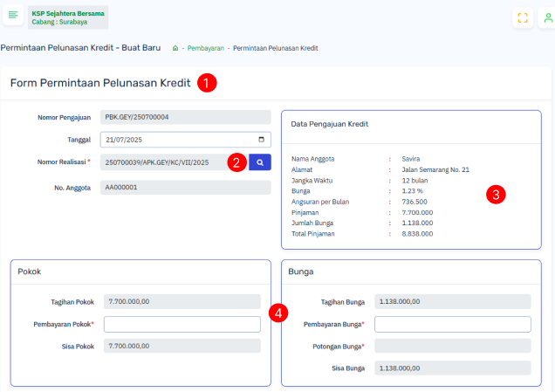Click the member name 'Savira'
The image size is (555, 392).
click(x=411, y=159)
